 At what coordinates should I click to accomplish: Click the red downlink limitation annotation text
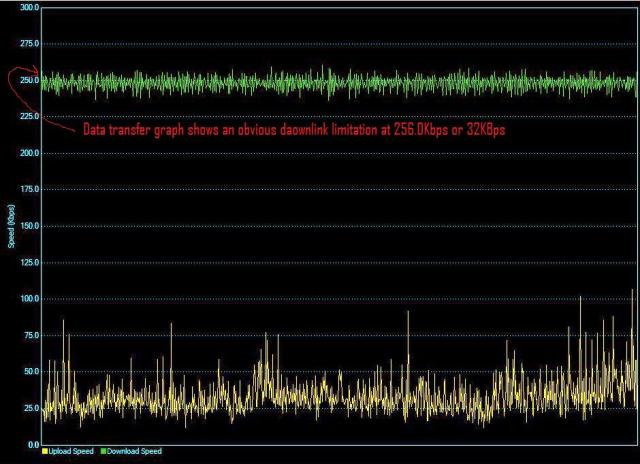[294, 130]
